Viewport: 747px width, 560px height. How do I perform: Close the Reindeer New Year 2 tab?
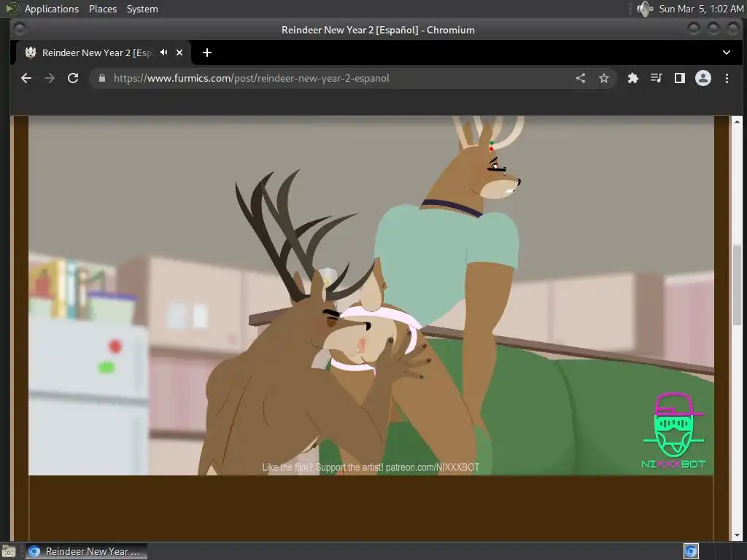(x=179, y=52)
